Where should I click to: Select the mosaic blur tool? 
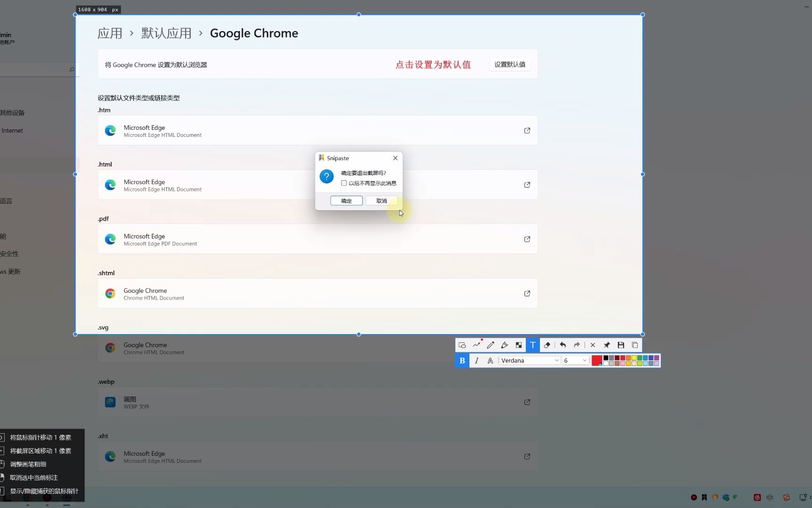click(x=519, y=345)
